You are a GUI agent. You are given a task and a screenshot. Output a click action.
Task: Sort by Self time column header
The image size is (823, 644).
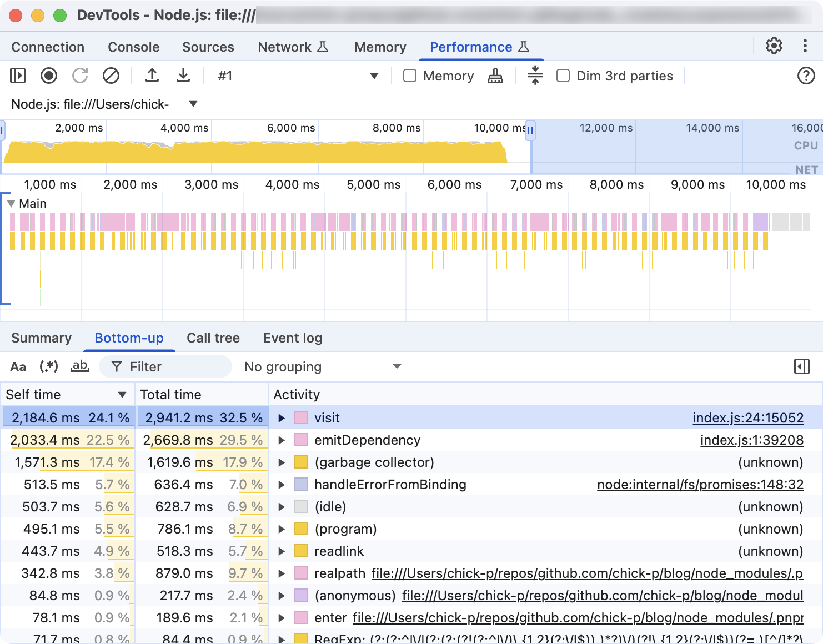67,395
